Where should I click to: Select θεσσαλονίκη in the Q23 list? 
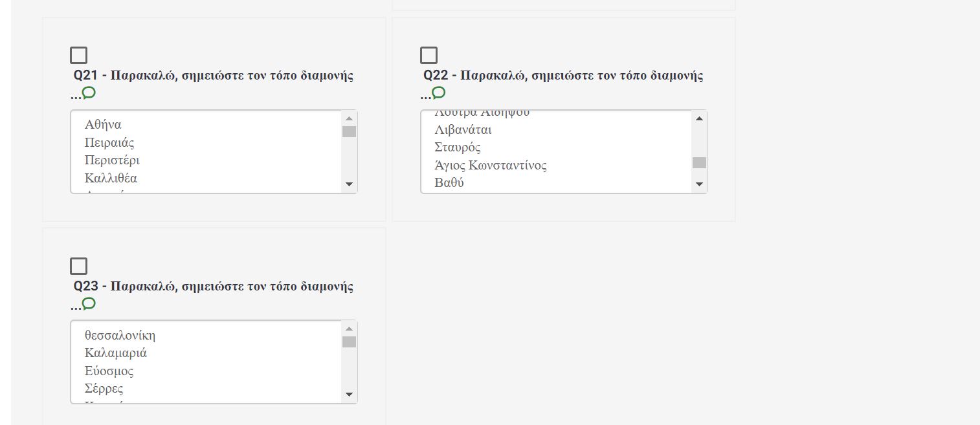click(120, 336)
